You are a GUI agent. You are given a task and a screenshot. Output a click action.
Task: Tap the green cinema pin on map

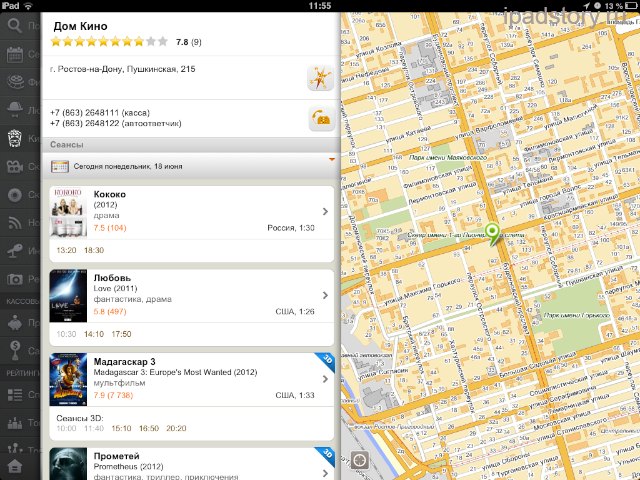(493, 233)
